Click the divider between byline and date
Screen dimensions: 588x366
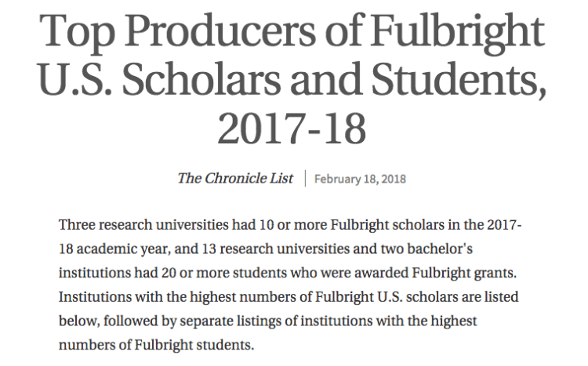tap(304, 179)
